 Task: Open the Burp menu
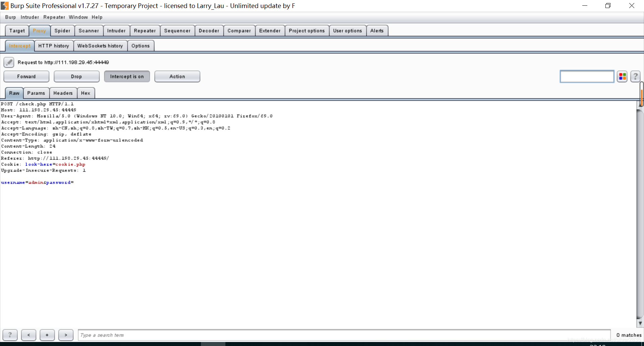coord(10,17)
